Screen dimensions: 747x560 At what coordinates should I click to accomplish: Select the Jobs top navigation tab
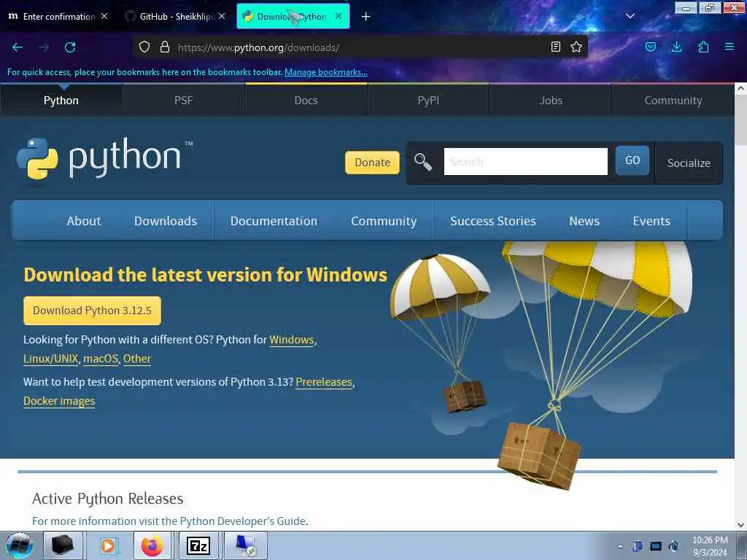(551, 101)
